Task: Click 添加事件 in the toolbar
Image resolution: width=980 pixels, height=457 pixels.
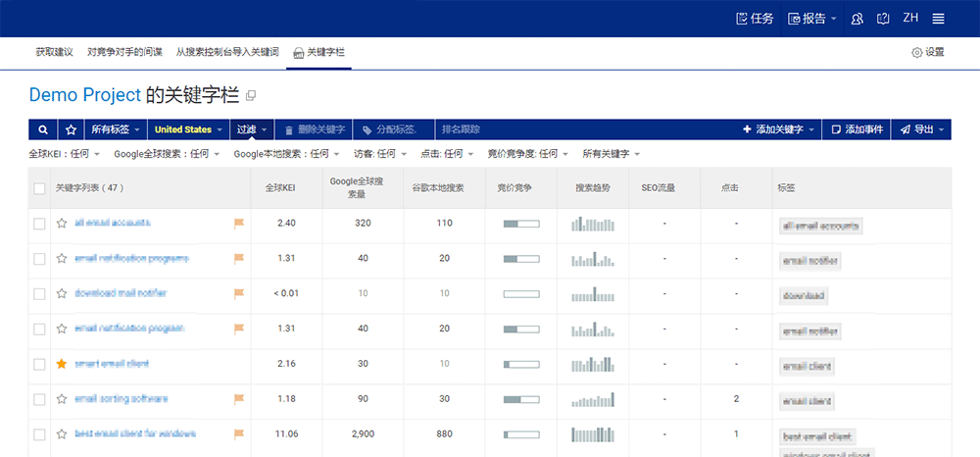Action: 857,129
